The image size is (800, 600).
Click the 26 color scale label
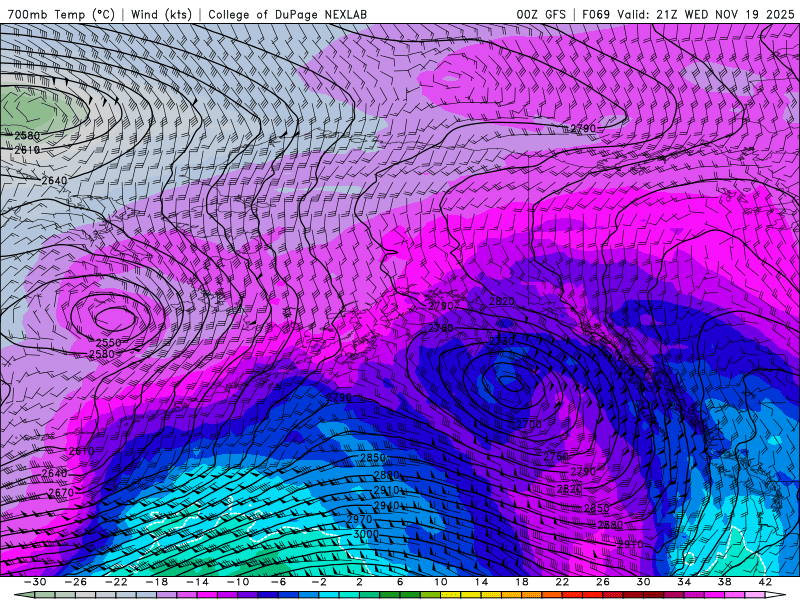[603, 582]
